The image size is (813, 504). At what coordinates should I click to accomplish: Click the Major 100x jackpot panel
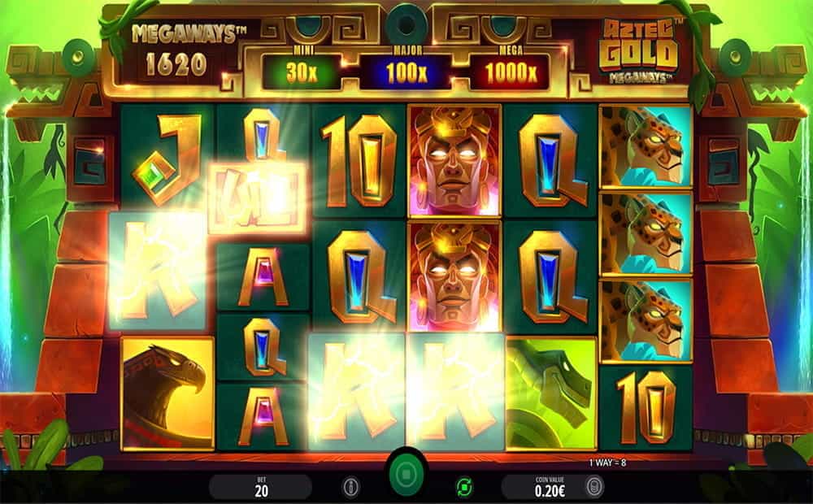click(x=406, y=71)
